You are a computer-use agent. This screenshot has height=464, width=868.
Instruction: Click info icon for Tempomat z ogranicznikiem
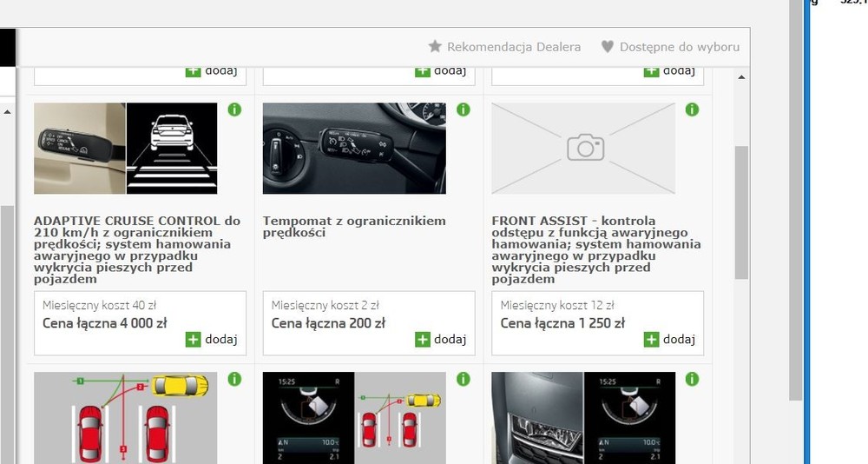point(463,109)
